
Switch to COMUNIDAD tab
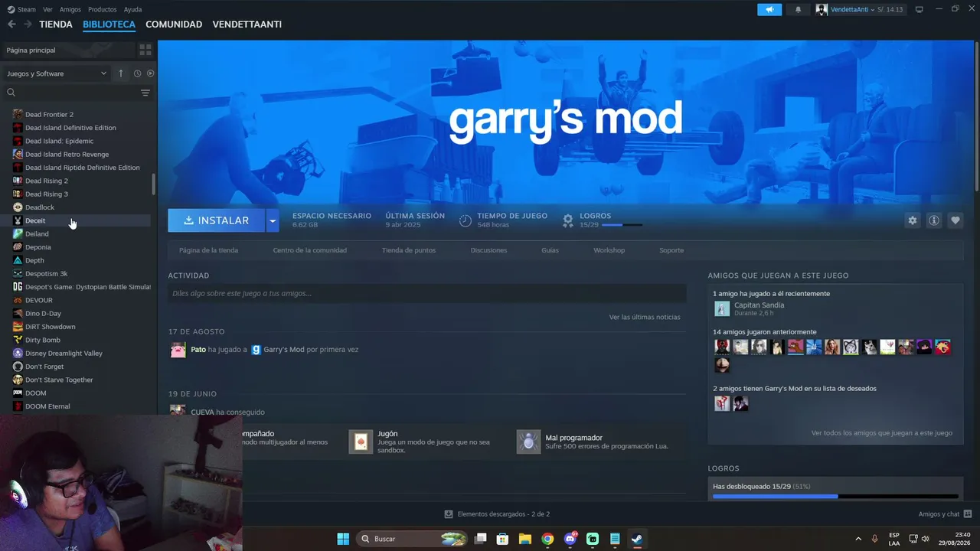coord(174,24)
